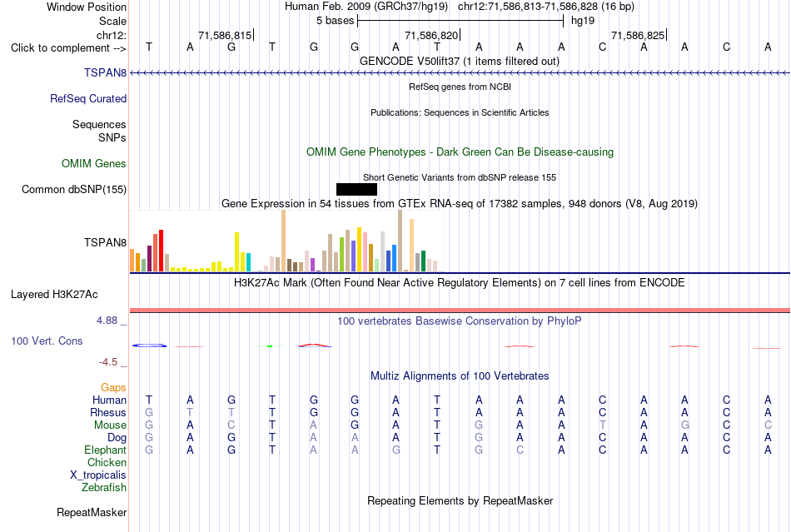The height and width of the screenshot is (532, 791).
Task: Click the cyan GTEx expression bar
Action: click(248, 262)
